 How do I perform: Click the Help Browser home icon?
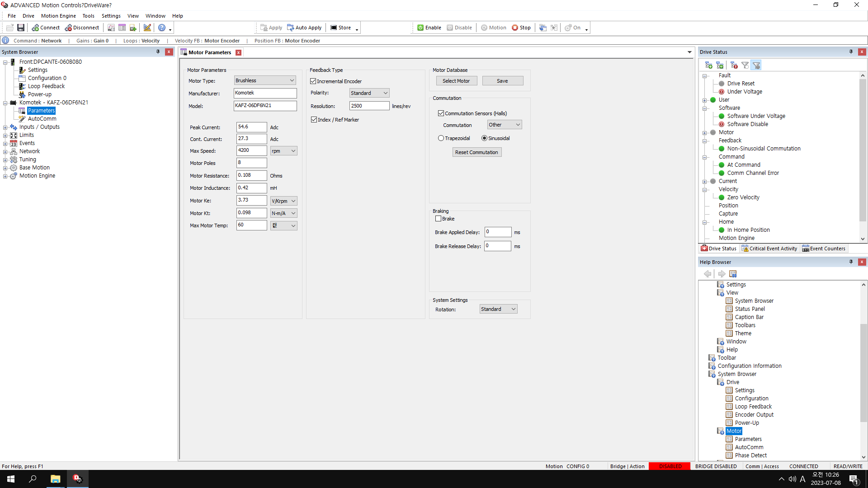point(733,274)
